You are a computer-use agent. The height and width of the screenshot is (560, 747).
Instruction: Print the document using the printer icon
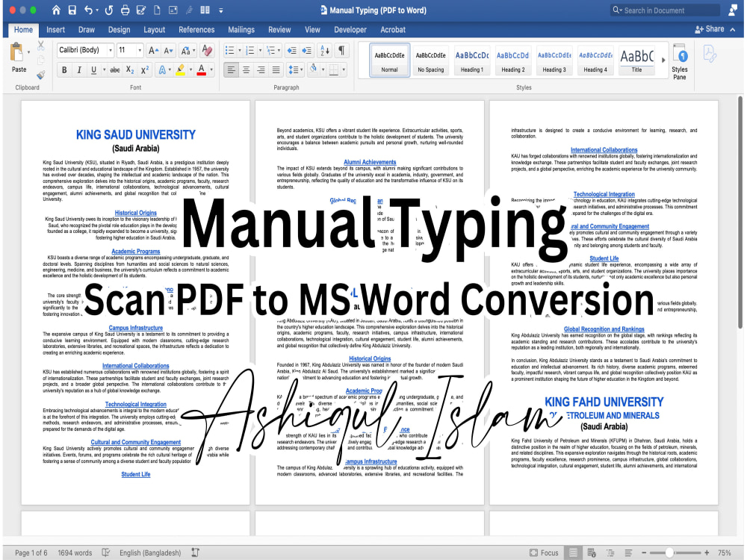tap(125, 10)
